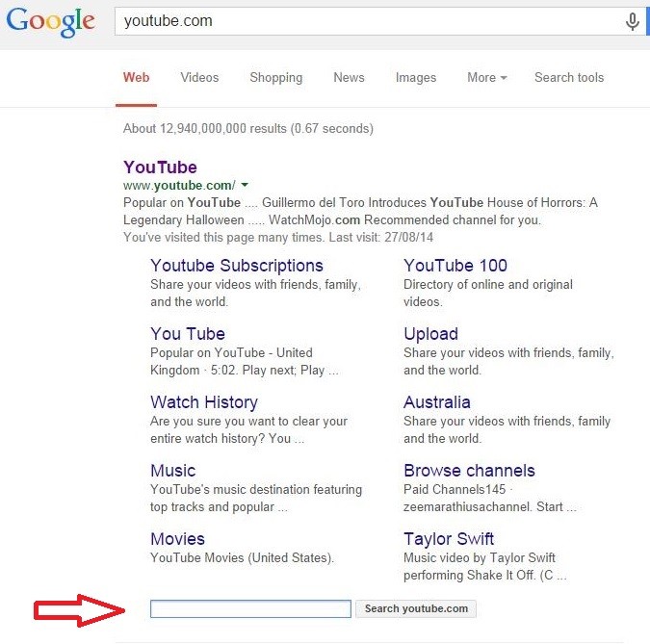The height and width of the screenshot is (644, 650).
Task: Expand the green arrow beside www.youtube.com
Action: click(245, 185)
